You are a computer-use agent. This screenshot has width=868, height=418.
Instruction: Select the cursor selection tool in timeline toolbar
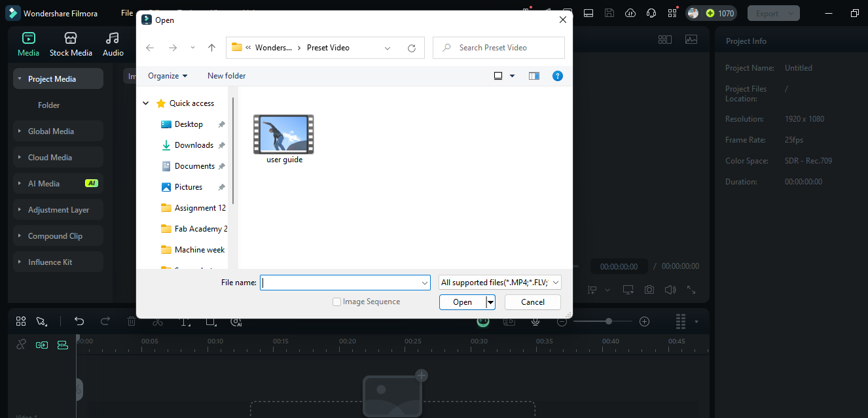click(42, 321)
